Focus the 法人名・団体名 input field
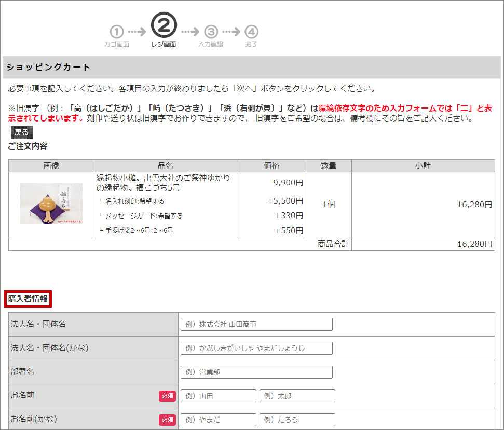 coord(256,324)
